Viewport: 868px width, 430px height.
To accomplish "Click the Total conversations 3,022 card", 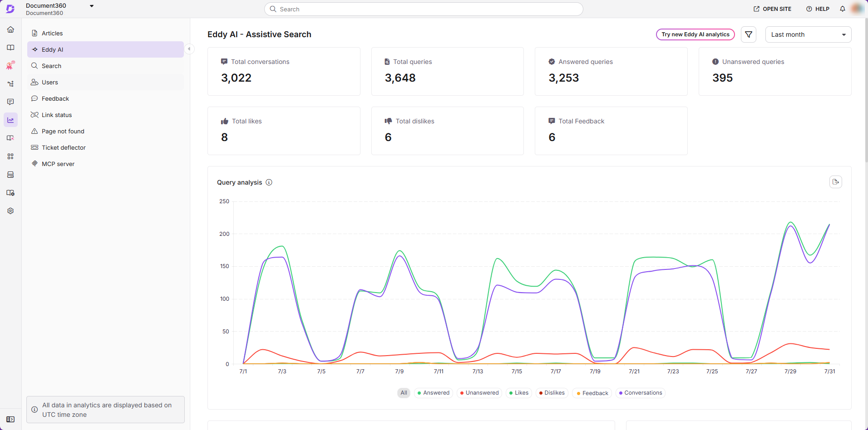I will click(x=284, y=72).
